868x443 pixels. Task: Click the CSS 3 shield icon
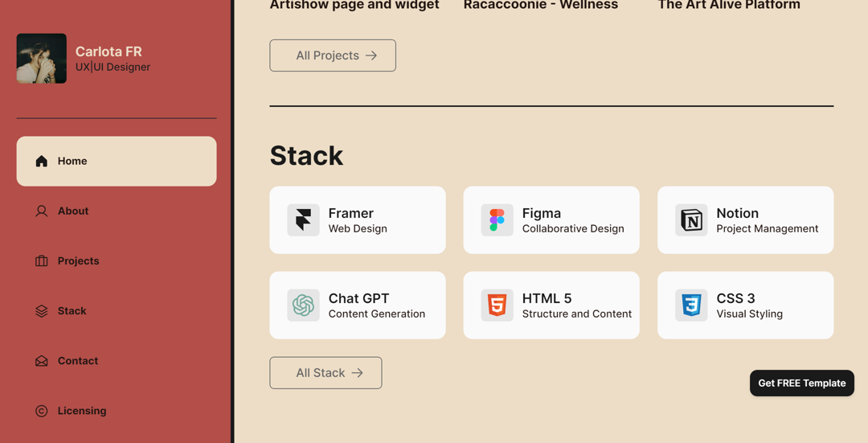coord(691,306)
